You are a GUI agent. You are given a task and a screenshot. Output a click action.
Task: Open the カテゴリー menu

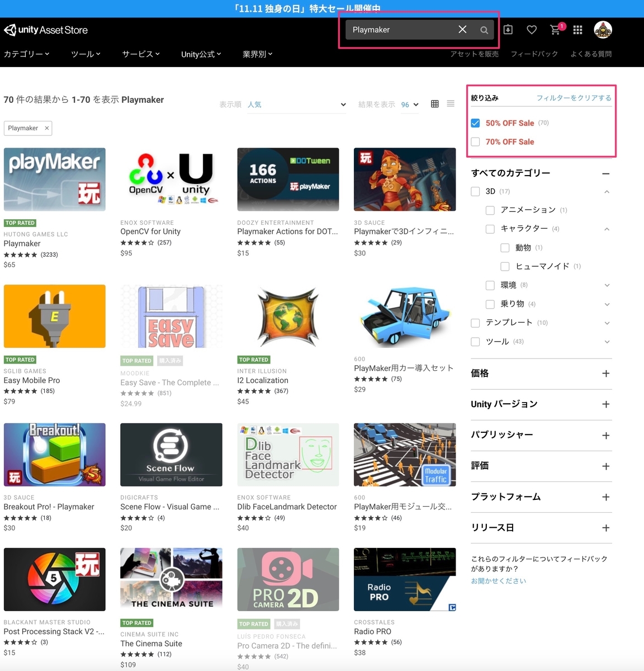tap(27, 54)
